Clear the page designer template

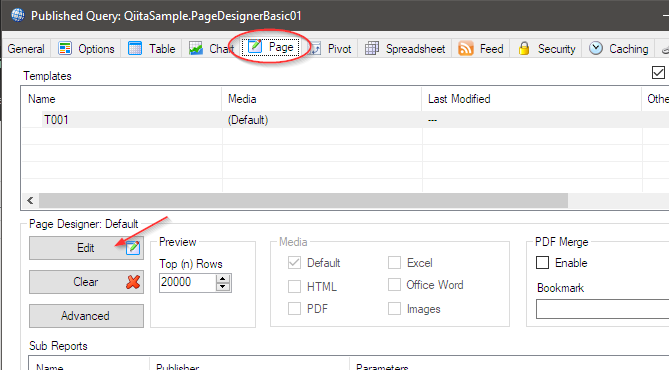tap(86, 282)
